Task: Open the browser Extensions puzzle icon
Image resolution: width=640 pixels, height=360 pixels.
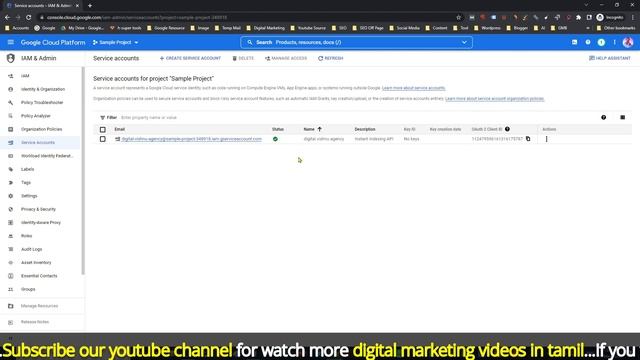Action: coord(578,18)
